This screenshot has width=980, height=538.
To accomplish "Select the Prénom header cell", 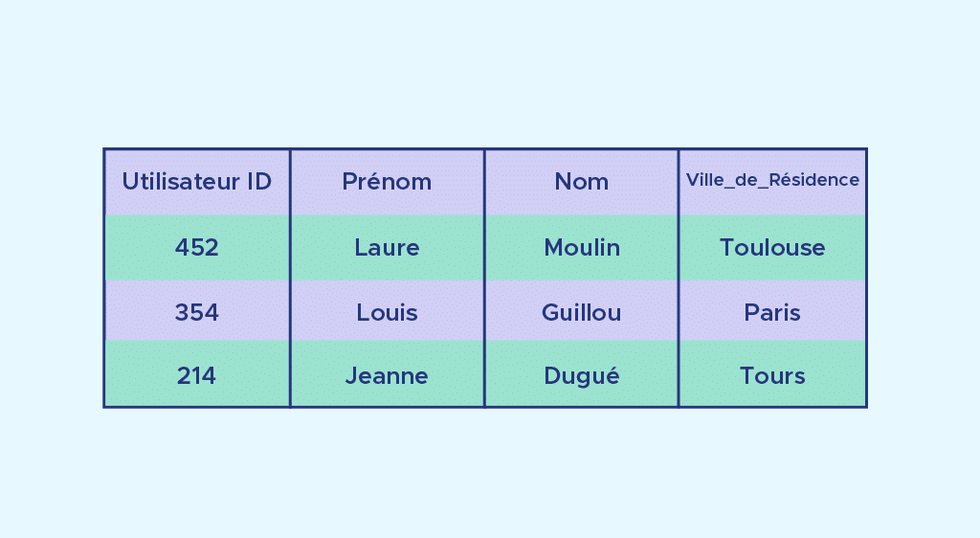I will click(387, 182).
